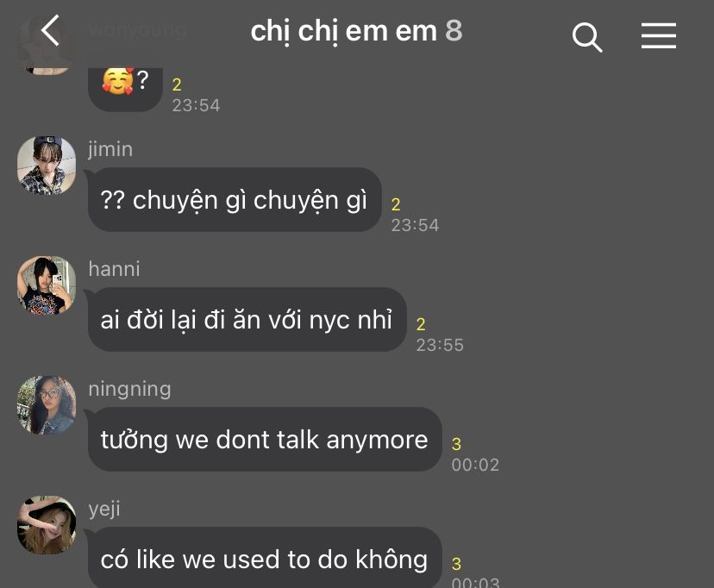Tap the sender name ningning
714x588 pixels.
[x=129, y=389]
